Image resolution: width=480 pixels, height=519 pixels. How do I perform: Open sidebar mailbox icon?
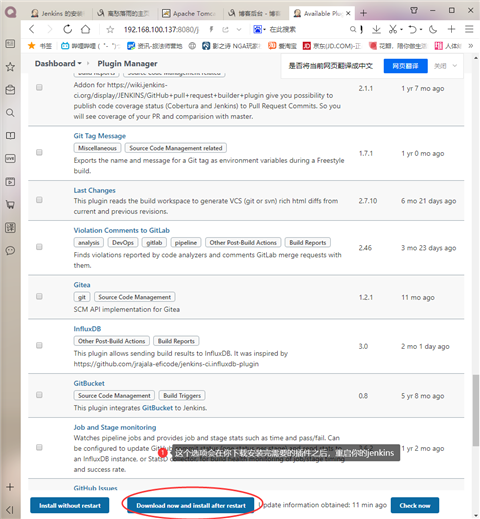pos(10,90)
